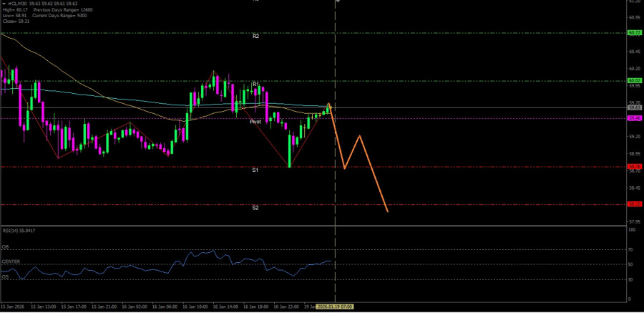
Task: Click the 58.45 price scale value
Action: pyautogui.click(x=635, y=188)
